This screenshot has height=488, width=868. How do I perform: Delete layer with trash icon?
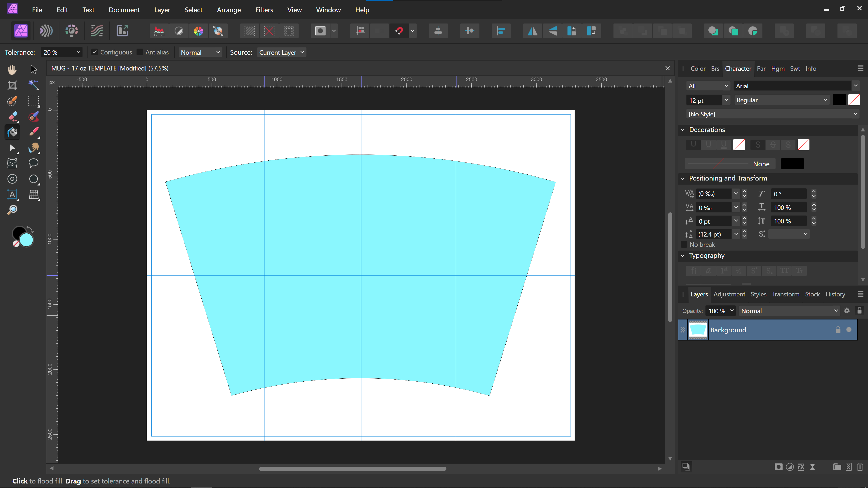(860, 467)
